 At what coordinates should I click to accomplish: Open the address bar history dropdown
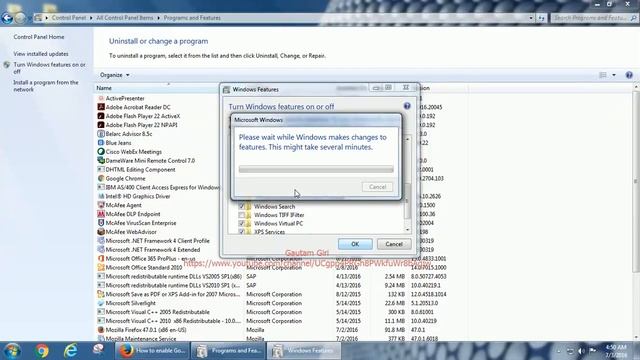click(x=531, y=18)
